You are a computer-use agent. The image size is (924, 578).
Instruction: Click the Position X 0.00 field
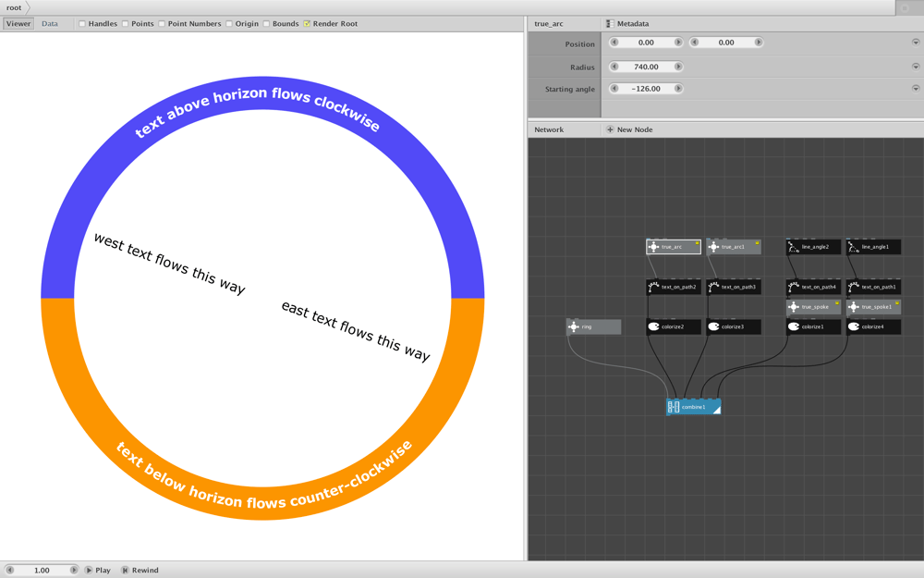pos(646,43)
